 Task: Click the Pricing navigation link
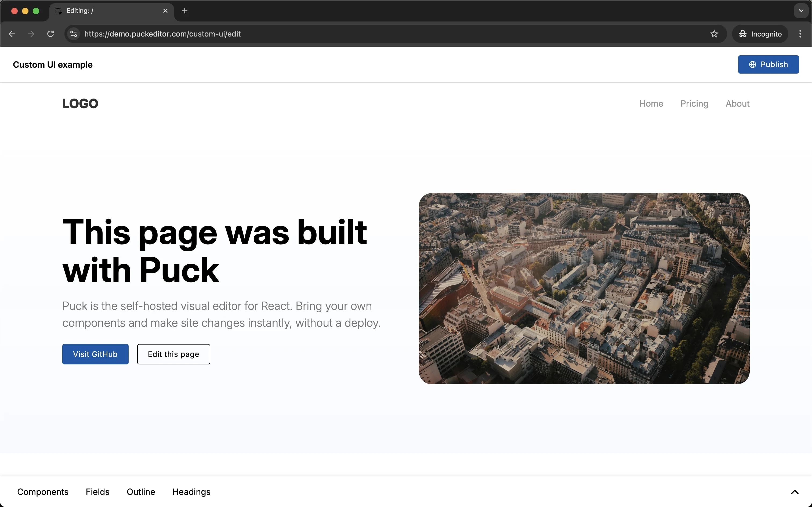(694, 104)
